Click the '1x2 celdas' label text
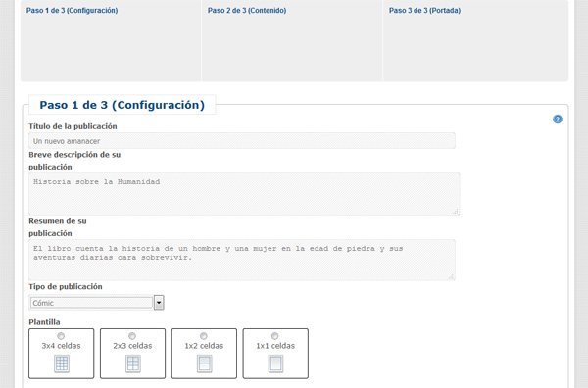This screenshot has height=388, width=588. 204,346
